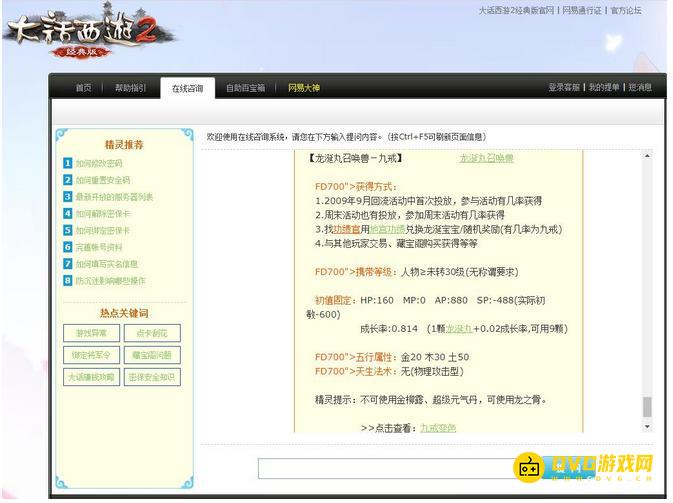
Task: Open the 九戒变色 link
Action: [438, 428]
